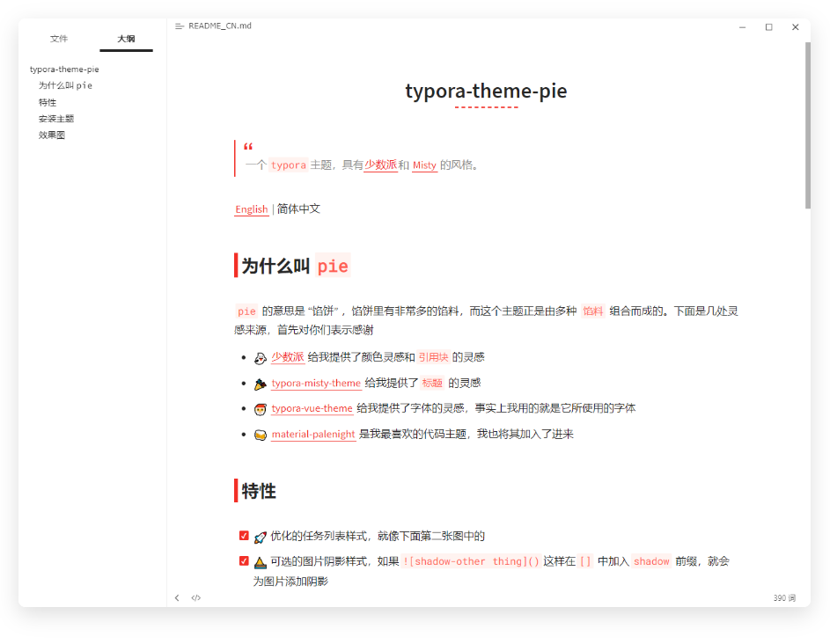Click the inline code 'typora' in the quote
830x644 pixels.
click(x=289, y=165)
